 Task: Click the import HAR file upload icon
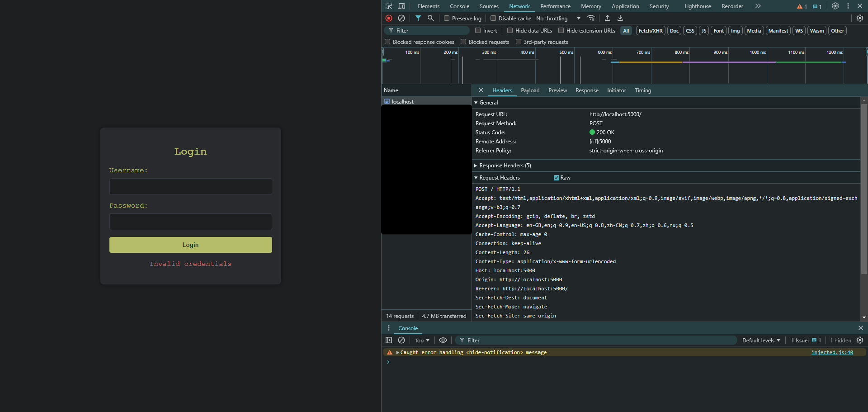coord(608,18)
